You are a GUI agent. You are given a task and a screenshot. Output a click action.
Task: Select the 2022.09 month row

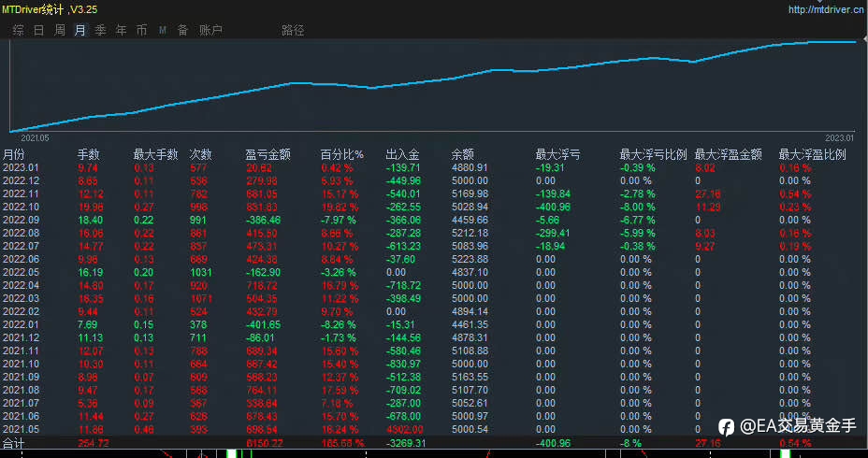coord(434,220)
